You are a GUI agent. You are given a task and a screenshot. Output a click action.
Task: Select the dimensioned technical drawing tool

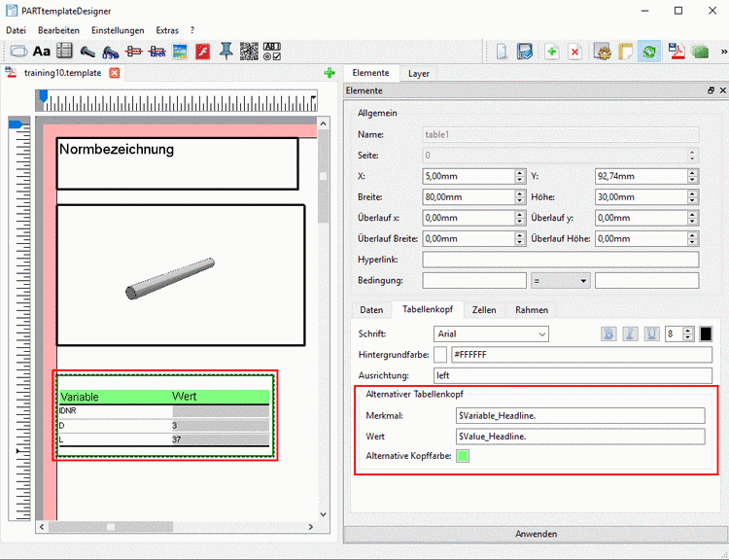click(134, 52)
